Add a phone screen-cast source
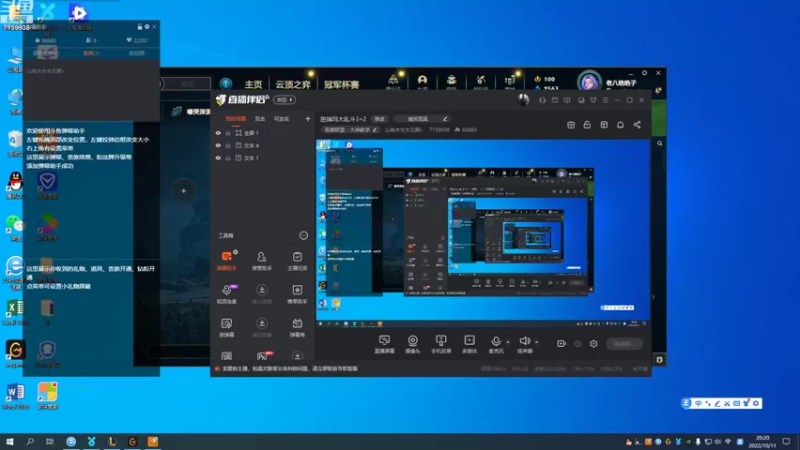Viewport: 800px width, 450px height. click(x=441, y=344)
